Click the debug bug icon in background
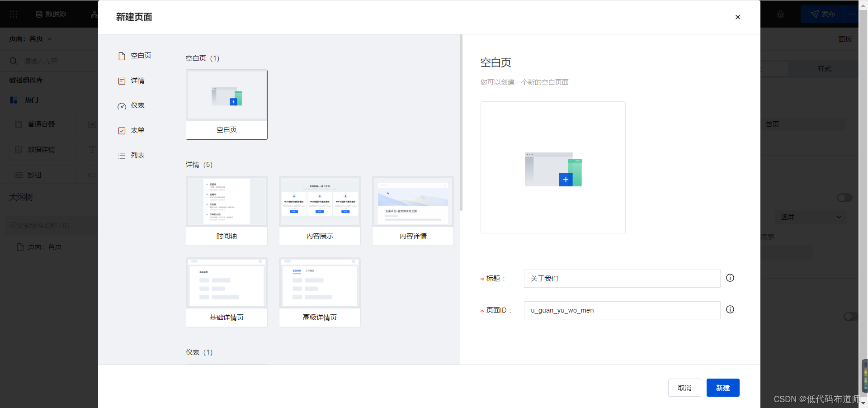This screenshot has width=868, height=408. coord(780,14)
